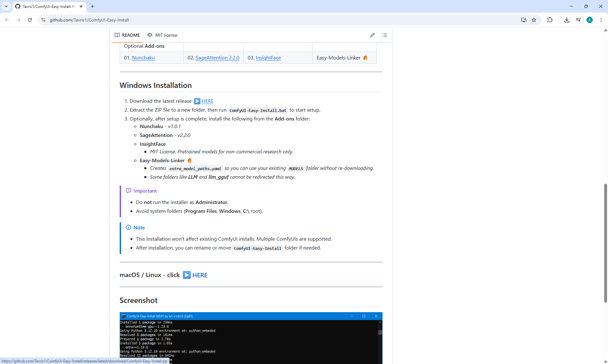Screen dimensions: 608x364
Task: Open the SageAttention 2.2.0 link
Action: pos(217,58)
